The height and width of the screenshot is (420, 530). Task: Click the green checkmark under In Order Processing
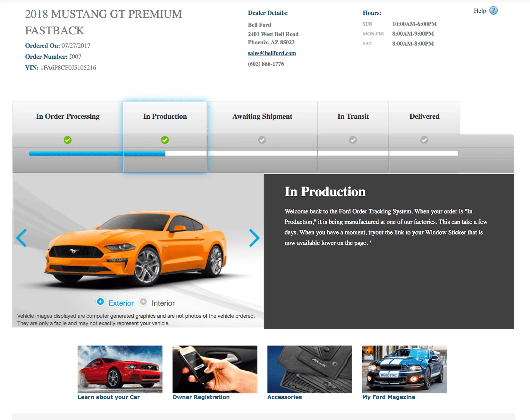68,140
